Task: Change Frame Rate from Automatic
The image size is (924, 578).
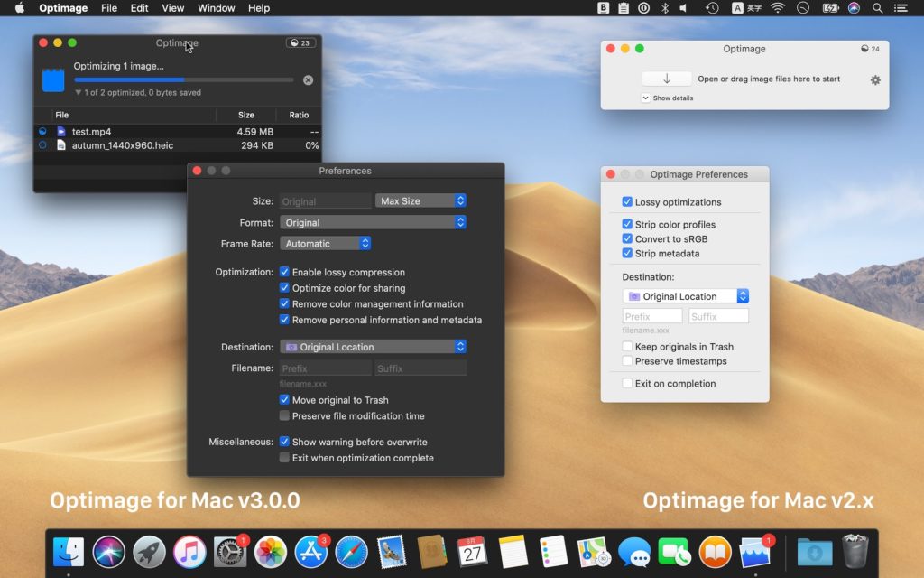Action: [325, 243]
